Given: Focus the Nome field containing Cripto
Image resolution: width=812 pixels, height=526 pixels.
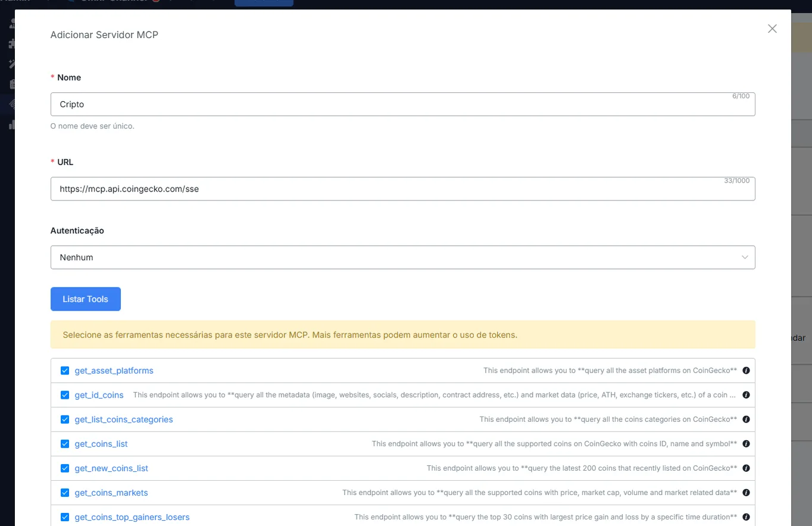Looking at the screenshot, I should 402,104.
